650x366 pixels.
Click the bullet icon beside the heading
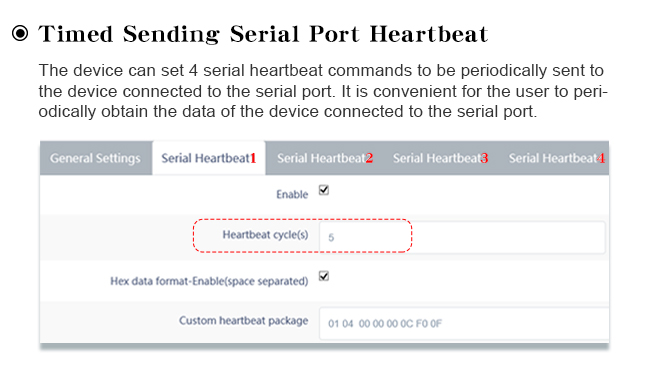pyautogui.click(x=20, y=33)
